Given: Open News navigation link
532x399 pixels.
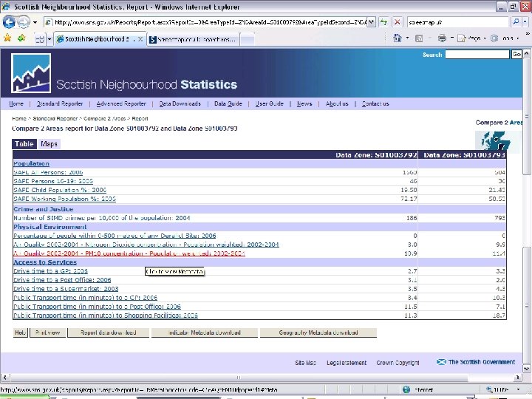Looking at the screenshot, I should [304, 104].
